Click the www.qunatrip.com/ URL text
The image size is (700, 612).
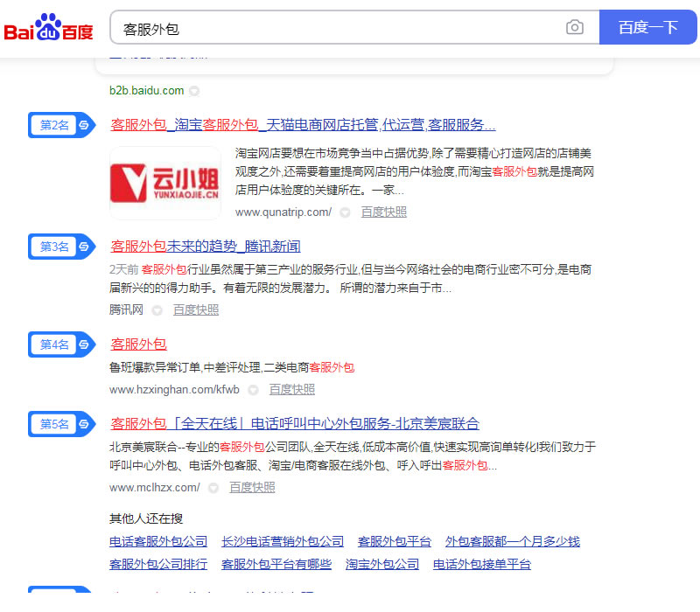283,212
